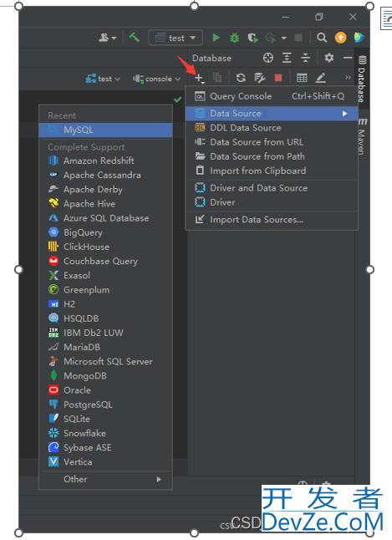Hide the Database panel with minus icon
392x540 pixels.
click(348, 58)
